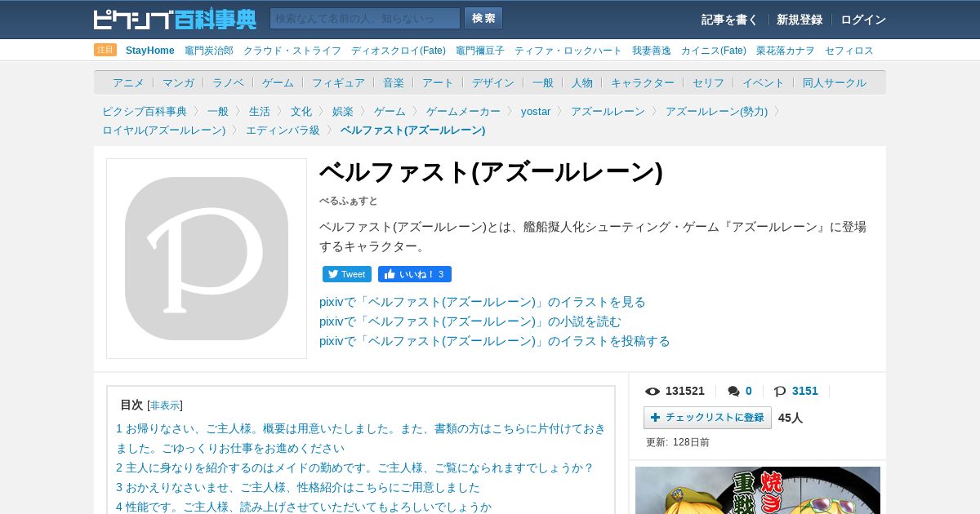This screenshot has height=514, width=980.
Task: Jump to section 2 主人に身なりを紹介
Action: [354, 467]
